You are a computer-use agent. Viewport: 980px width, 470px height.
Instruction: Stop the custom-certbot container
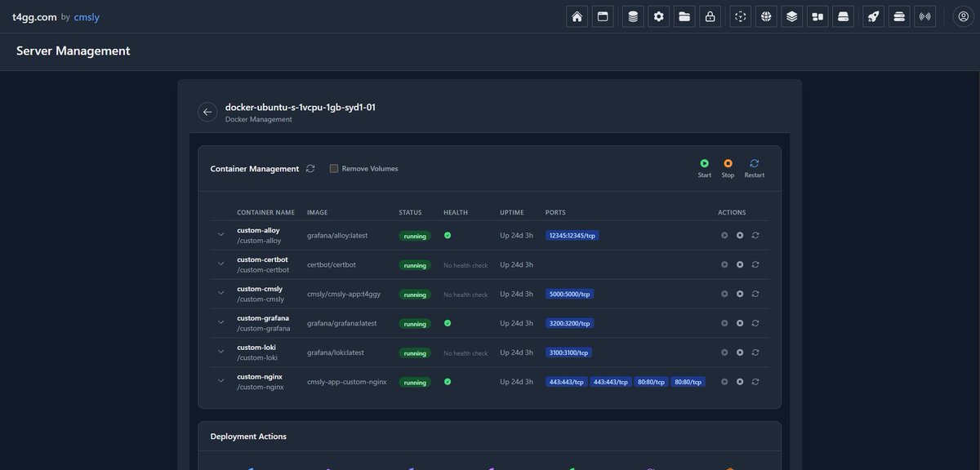point(740,264)
